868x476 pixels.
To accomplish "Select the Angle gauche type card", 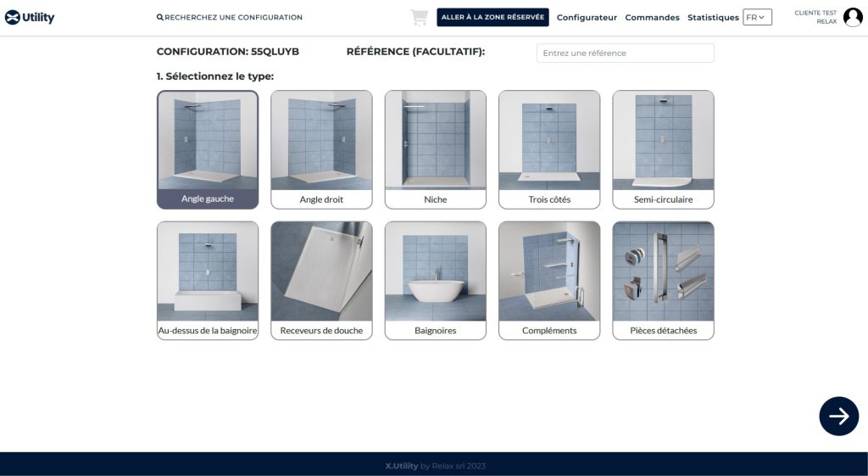I will coord(208,149).
